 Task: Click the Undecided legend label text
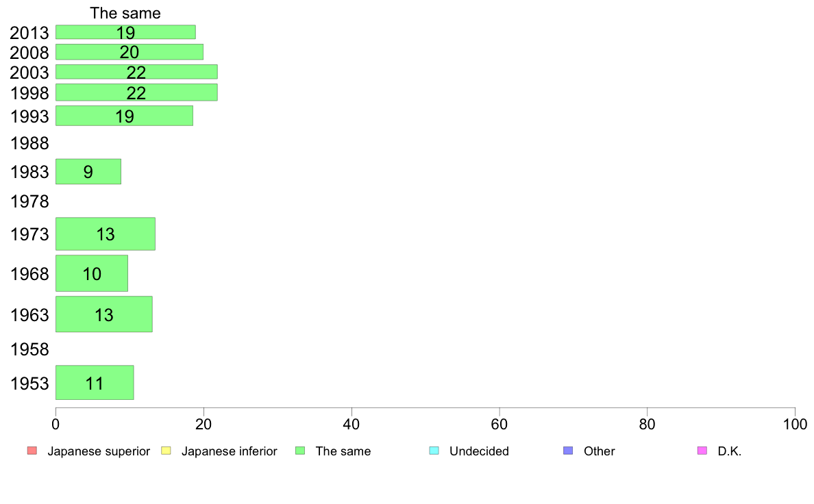coord(479,451)
